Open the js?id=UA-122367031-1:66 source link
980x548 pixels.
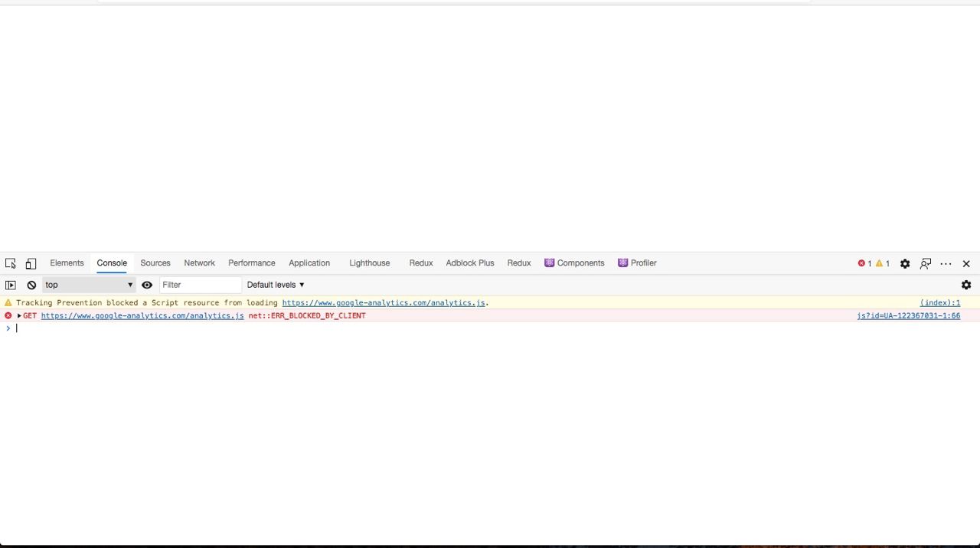pos(909,315)
